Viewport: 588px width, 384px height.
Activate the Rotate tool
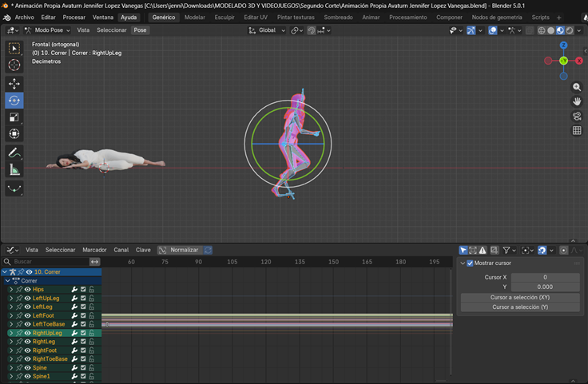pos(14,101)
